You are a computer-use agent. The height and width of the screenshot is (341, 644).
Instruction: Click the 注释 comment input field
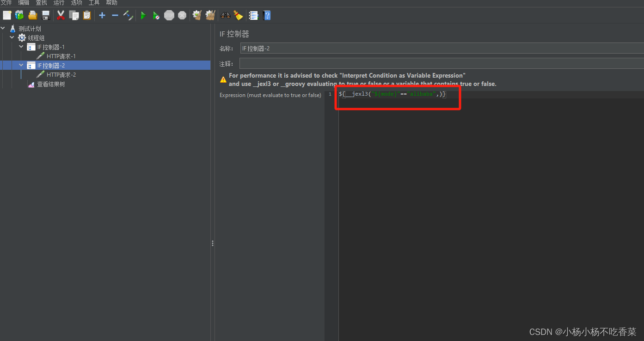pos(442,63)
